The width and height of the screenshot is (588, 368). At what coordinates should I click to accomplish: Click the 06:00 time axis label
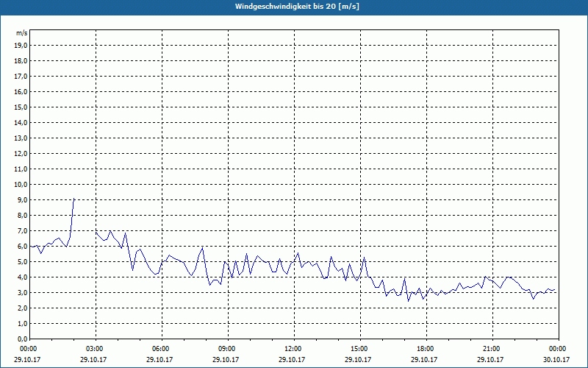coord(162,349)
